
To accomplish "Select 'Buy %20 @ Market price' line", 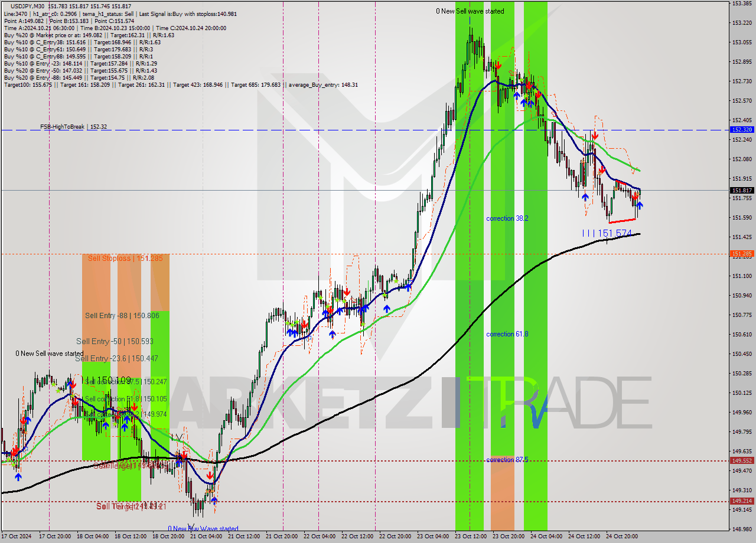I will pyautogui.click(x=89, y=35).
